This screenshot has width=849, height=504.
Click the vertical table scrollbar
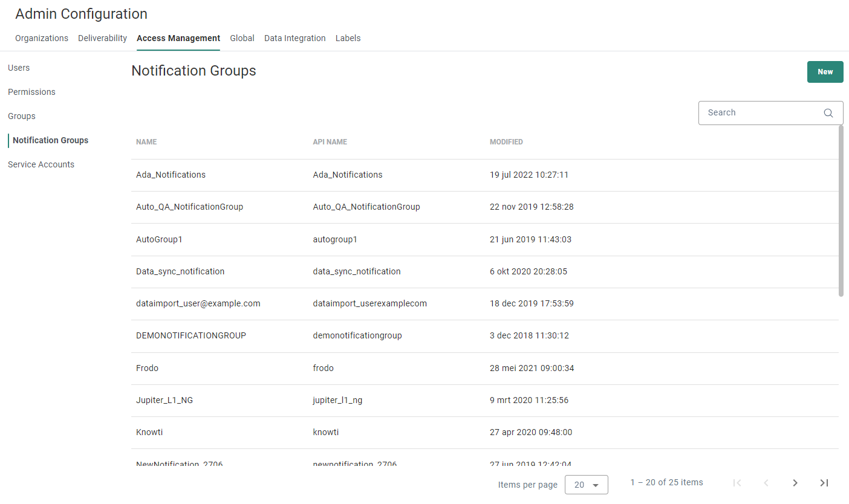(x=841, y=211)
